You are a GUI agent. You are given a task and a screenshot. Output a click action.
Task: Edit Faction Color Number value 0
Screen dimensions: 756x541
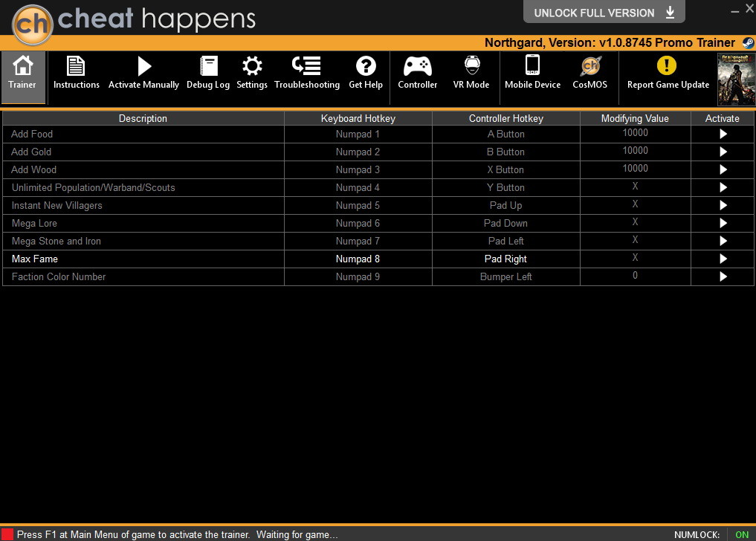[x=635, y=276]
